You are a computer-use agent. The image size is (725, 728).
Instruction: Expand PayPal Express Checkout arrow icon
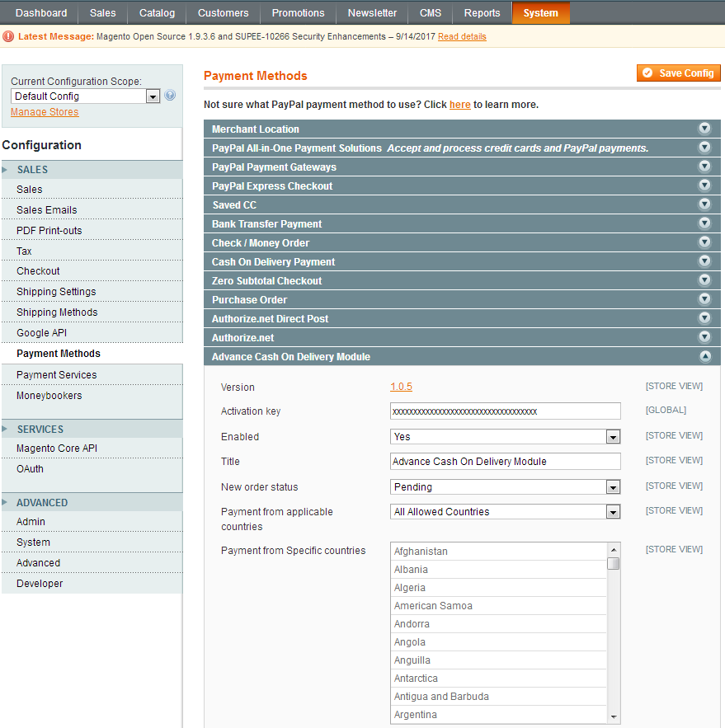click(x=704, y=186)
